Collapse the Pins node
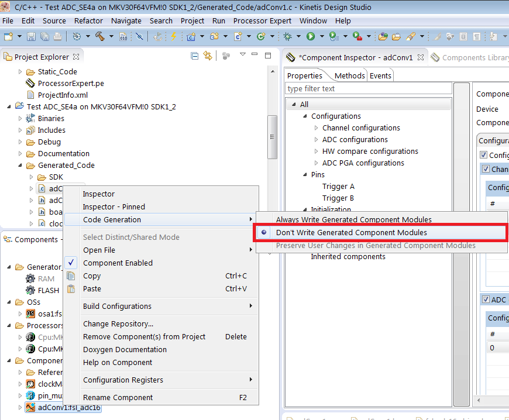The width and height of the screenshot is (509, 420). tap(305, 175)
